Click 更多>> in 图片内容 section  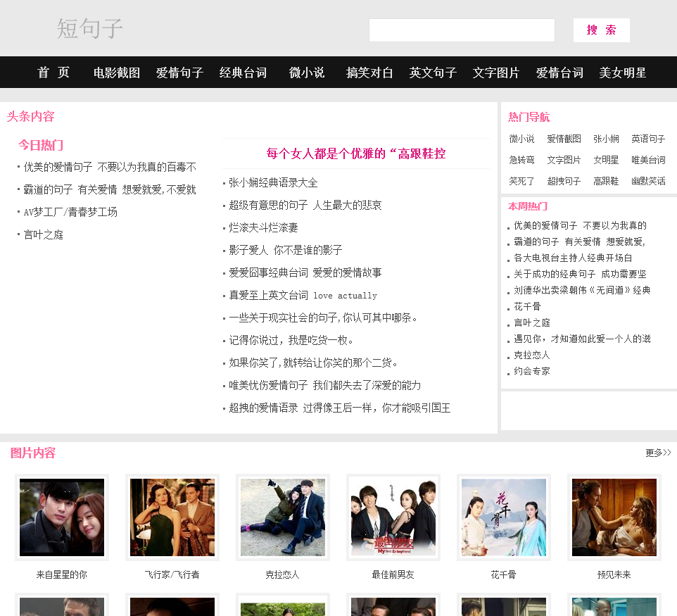tap(658, 453)
